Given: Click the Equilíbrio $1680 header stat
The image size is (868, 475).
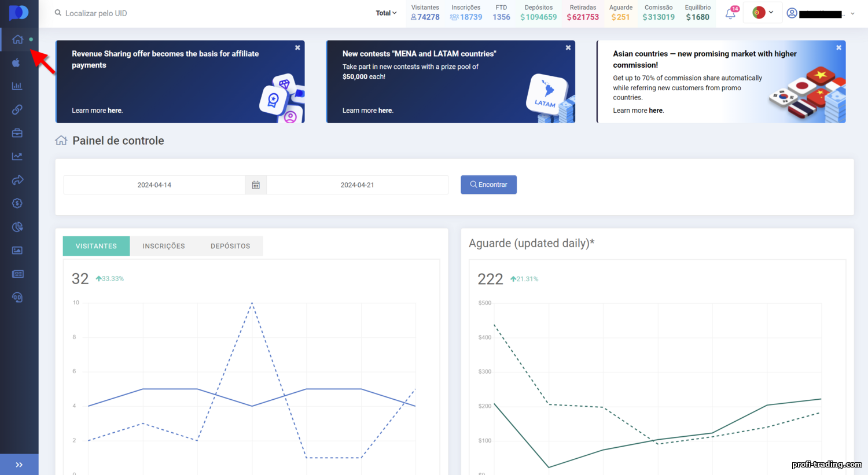Looking at the screenshot, I should pos(697,13).
